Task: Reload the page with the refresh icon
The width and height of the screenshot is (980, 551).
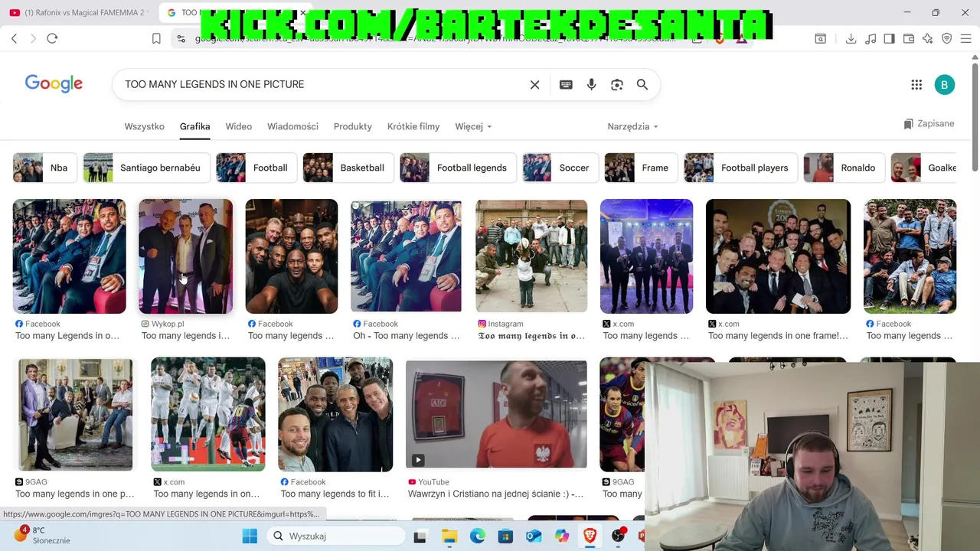Action: pos(52,38)
